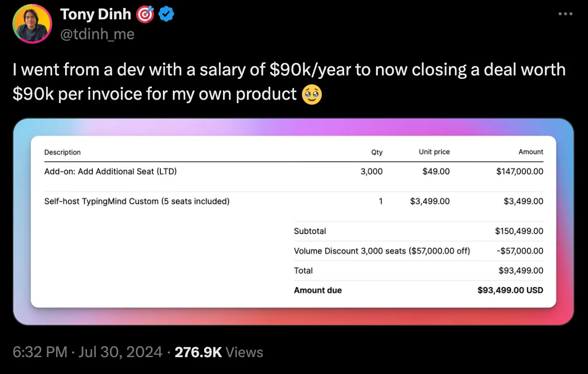Open the @tdinh_me handle link
588x374 pixels.
click(97, 34)
